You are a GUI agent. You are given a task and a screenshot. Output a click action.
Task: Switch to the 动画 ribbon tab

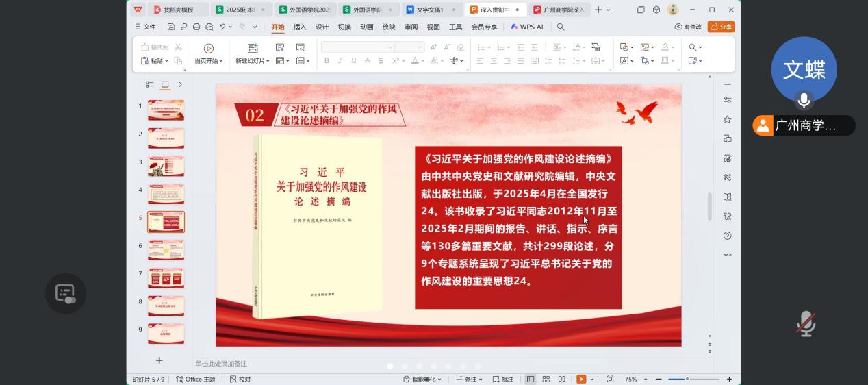366,27
